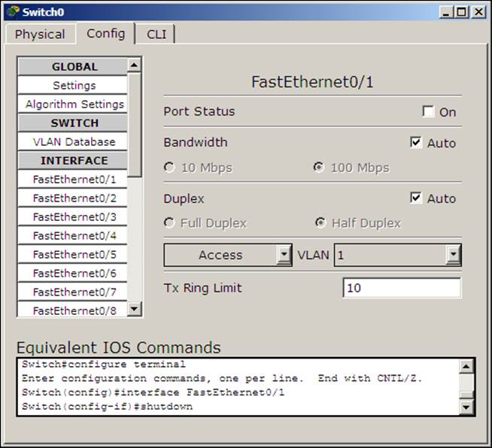The width and height of the screenshot is (492, 448).
Task: Click the sidebar list scroll down arrow
Action: click(x=135, y=309)
